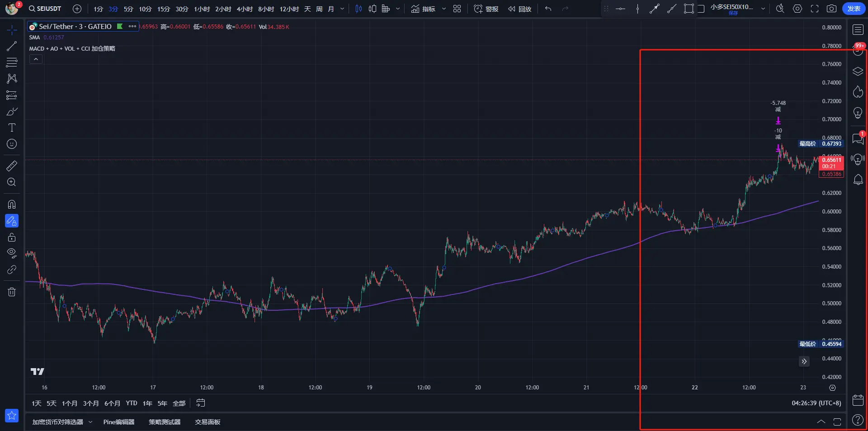The width and height of the screenshot is (868, 431).
Task: Open timezone menu at 04:26:39 (UTC+8)
Action: point(816,403)
